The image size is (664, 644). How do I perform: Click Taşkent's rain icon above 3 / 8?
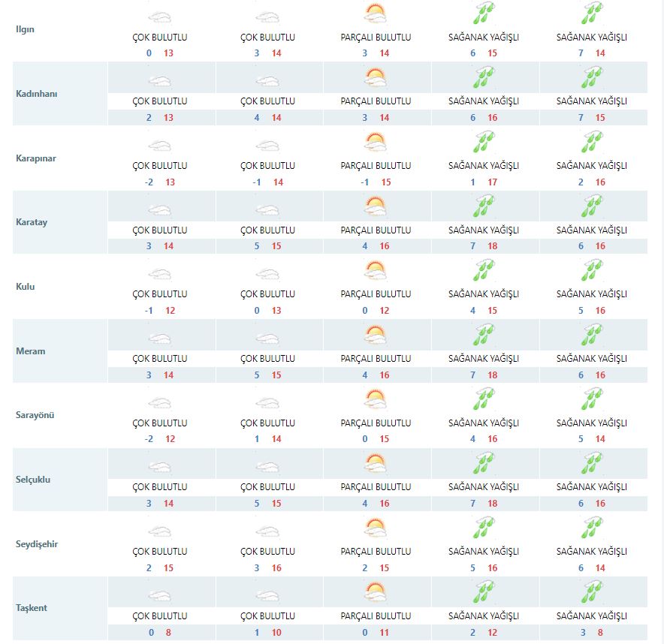tap(592, 591)
